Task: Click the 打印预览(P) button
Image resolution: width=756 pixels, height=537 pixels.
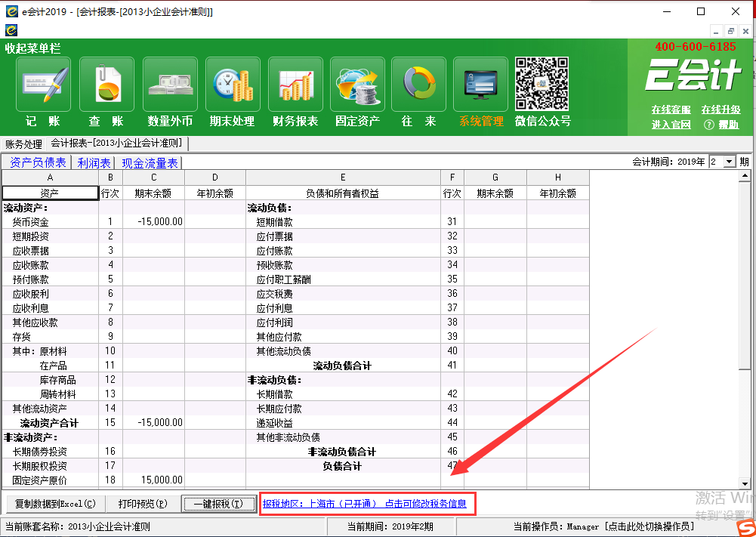Action: pyautogui.click(x=143, y=504)
